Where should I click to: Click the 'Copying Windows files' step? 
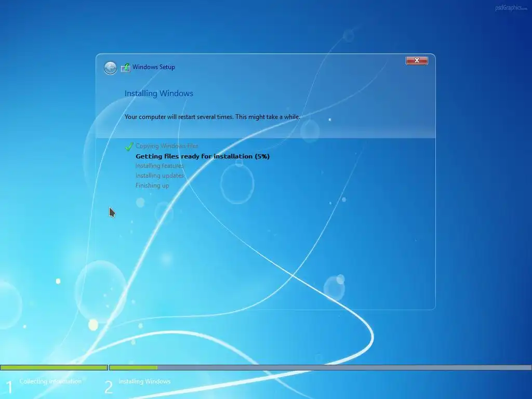[x=167, y=146]
